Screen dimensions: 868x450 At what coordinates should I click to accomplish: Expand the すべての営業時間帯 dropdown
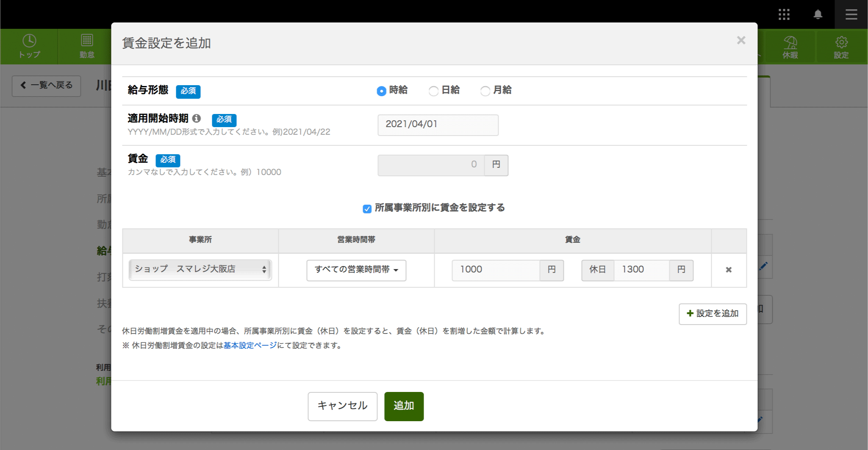point(356,270)
